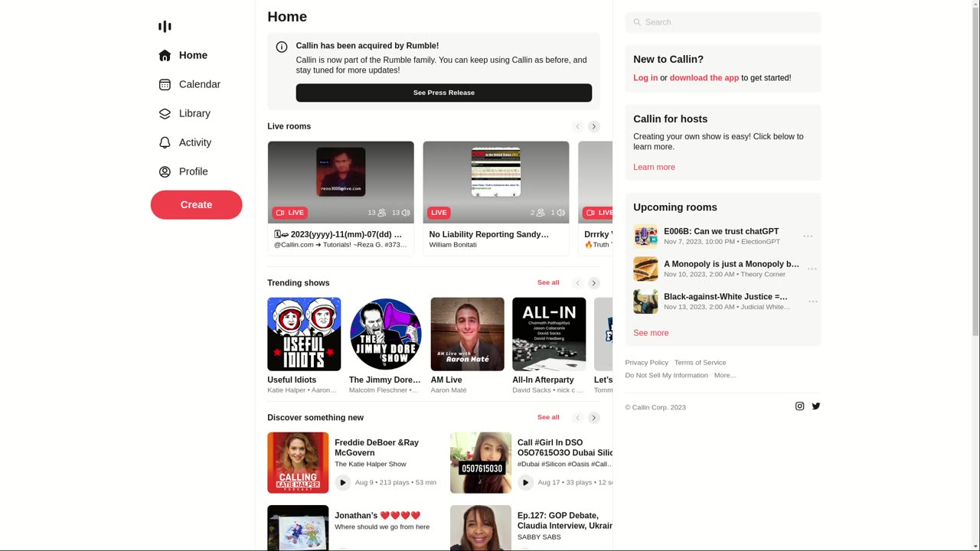The width and height of the screenshot is (980, 551).
Task: Click the download the app link
Action: click(x=704, y=78)
